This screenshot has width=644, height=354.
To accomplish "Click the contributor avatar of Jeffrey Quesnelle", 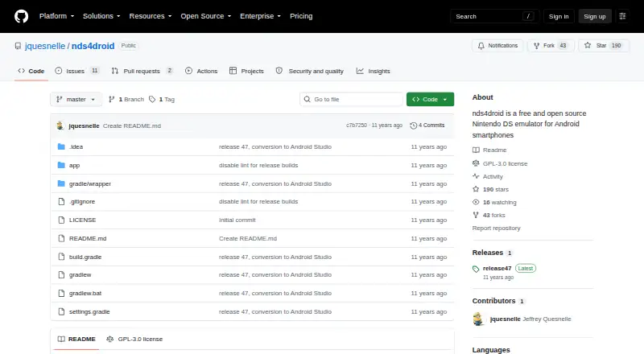I will [478, 319].
